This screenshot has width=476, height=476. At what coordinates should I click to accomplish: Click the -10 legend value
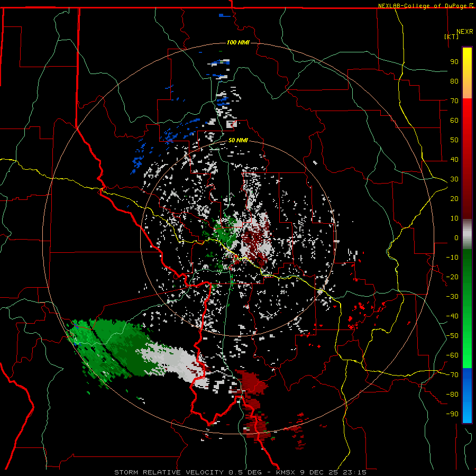point(452,258)
